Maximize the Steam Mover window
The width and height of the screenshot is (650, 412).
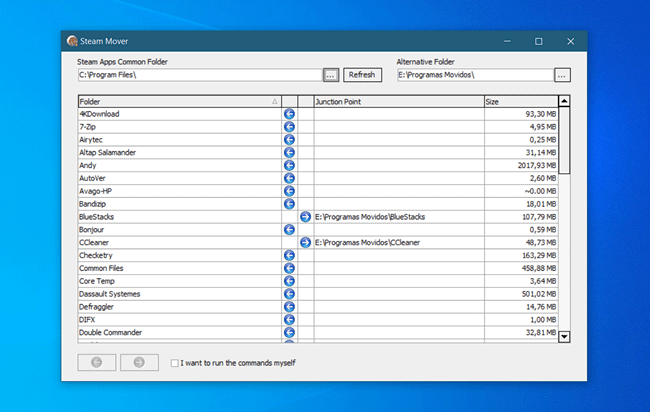(x=538, y=41)
